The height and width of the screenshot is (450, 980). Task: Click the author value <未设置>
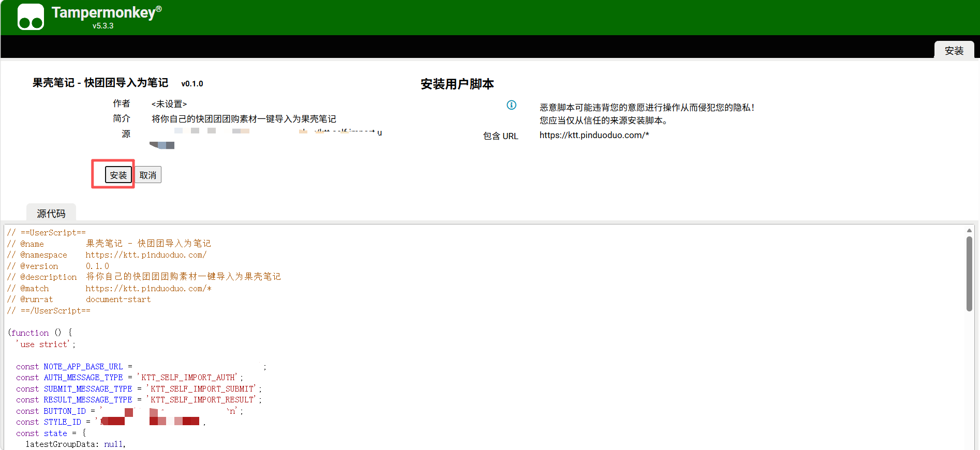[x=169, y=104]
